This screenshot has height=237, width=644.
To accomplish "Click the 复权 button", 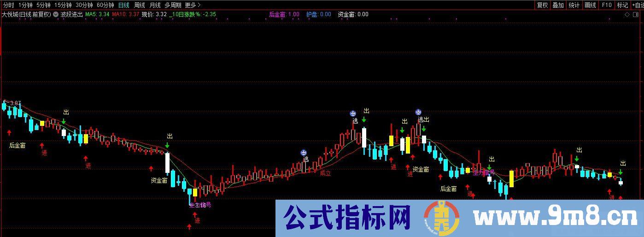I will coord(542,5).
